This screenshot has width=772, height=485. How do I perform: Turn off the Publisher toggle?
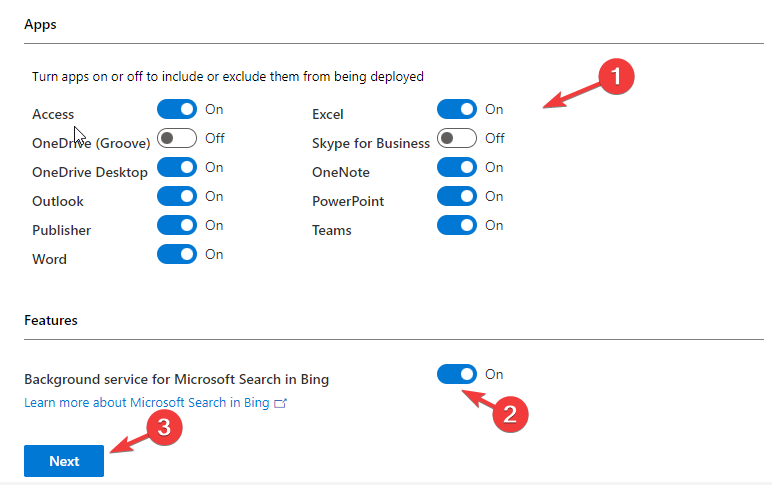tap(177, 225)
